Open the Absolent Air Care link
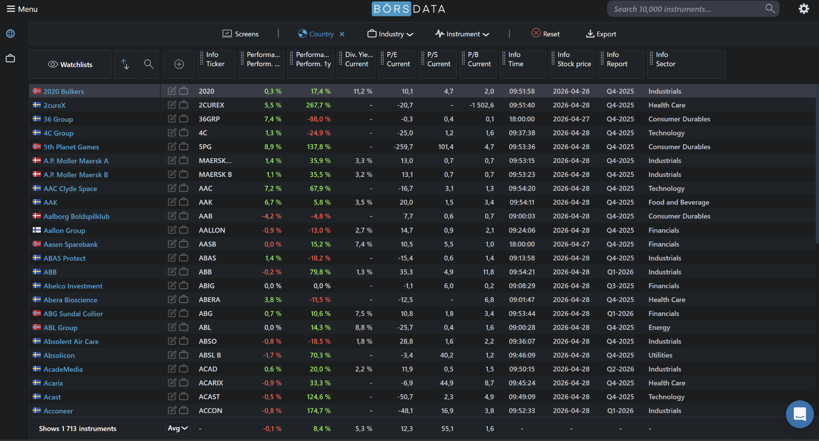This screenshot has height=441, width=819. point(71,342)
